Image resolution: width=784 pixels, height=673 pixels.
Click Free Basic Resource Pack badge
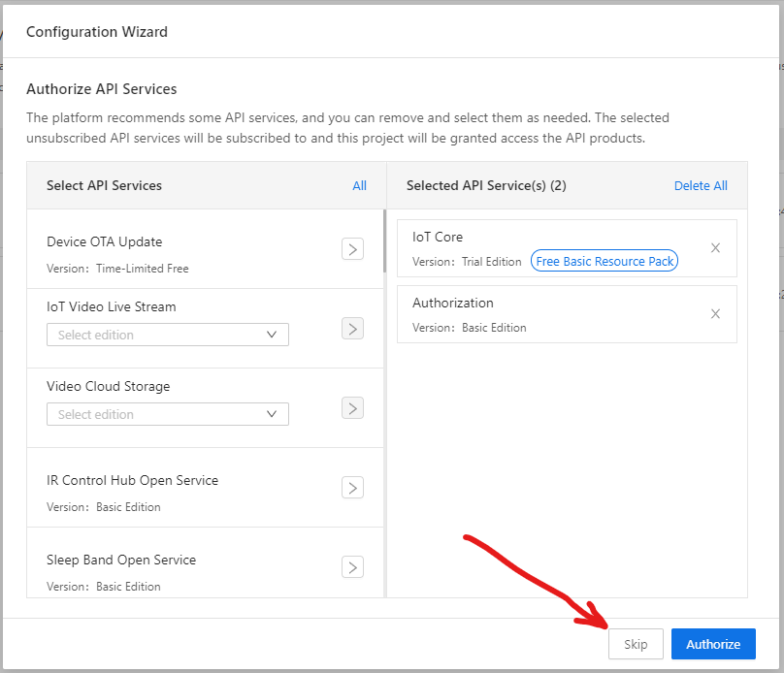click(604, 261)
